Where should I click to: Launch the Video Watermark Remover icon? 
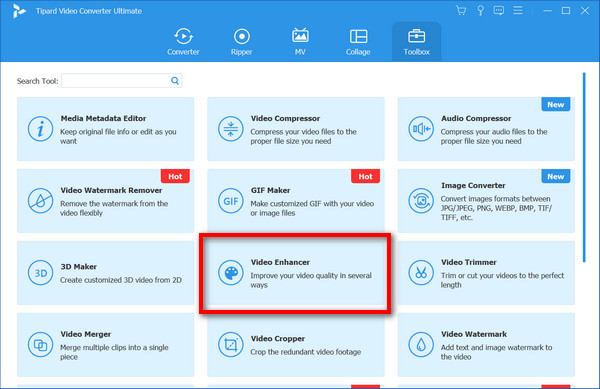tap(40, 201)
